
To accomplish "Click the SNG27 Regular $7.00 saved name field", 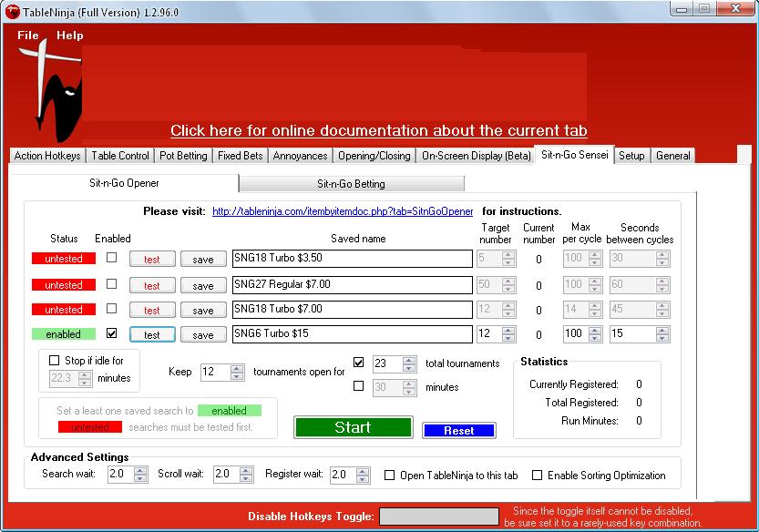I will 353,284.
